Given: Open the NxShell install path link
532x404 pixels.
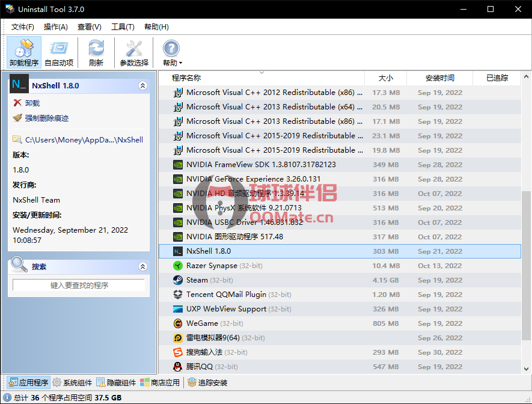Looking at the screenshot, I should coord(84,140).
